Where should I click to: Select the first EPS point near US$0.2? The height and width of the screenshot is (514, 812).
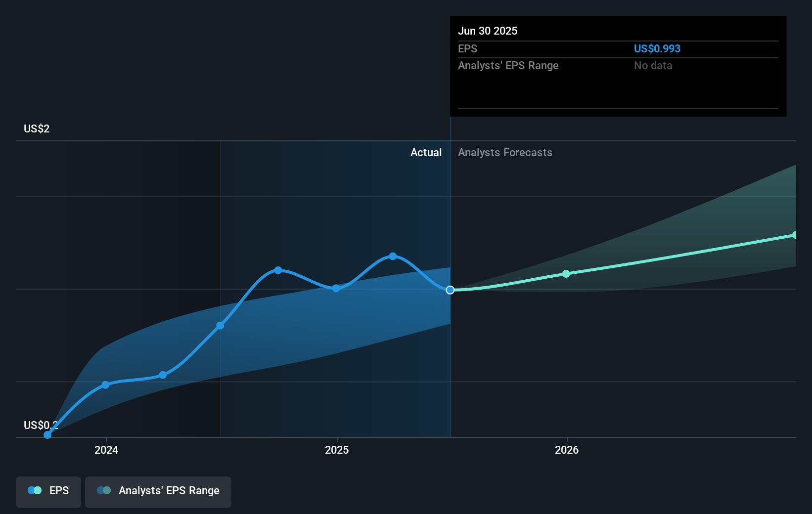47,435
